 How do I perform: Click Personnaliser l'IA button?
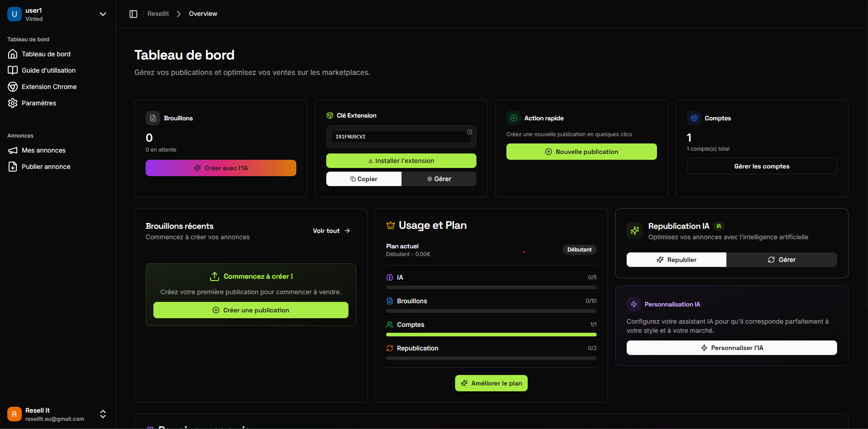732,348
